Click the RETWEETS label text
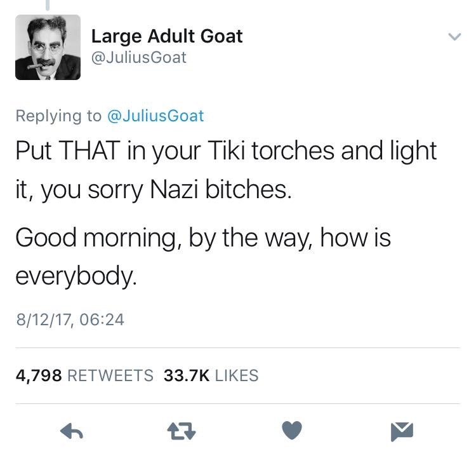This screenshot has width=476, height=458. pos(110,375)
